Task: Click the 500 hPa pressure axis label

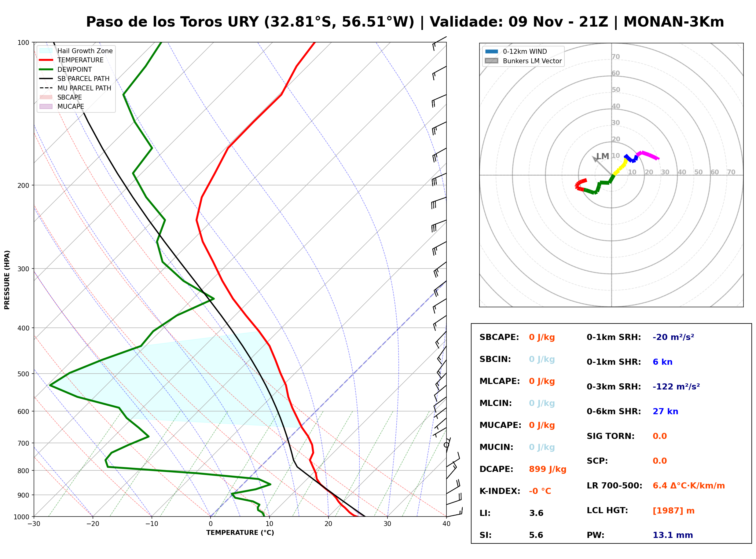Action: pyautogui.click(x=23, y=374)
